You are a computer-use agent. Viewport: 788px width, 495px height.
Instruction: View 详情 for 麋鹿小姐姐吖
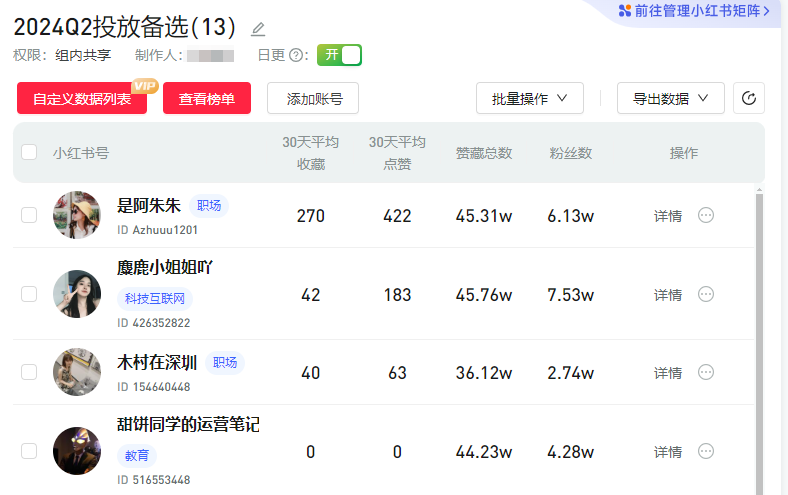click(668, 295)
